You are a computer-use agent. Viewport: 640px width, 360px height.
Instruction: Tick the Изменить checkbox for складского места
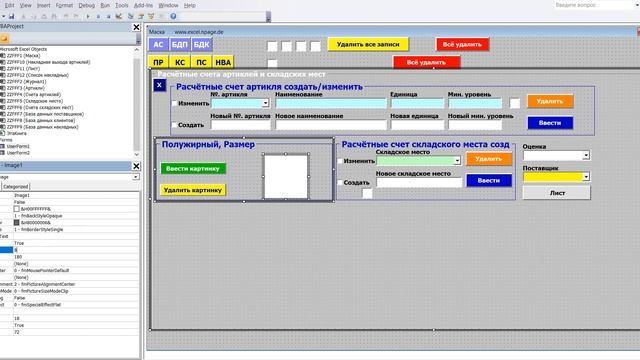pos(340,161)
